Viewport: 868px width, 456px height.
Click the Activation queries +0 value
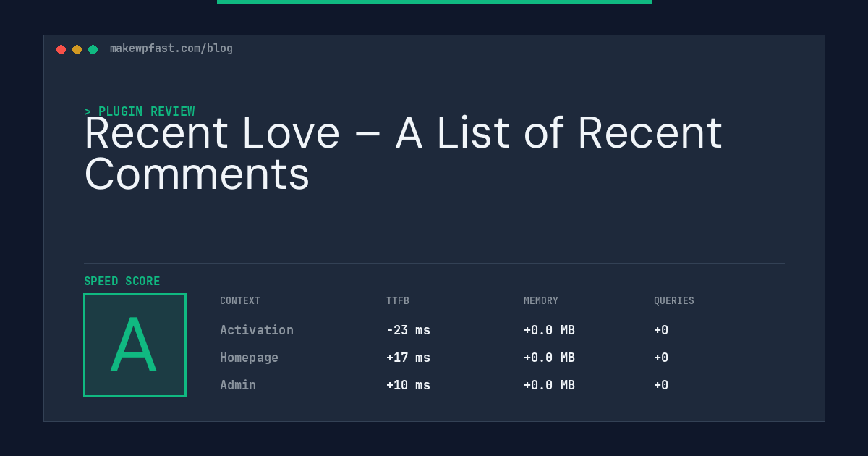[661, 330]
